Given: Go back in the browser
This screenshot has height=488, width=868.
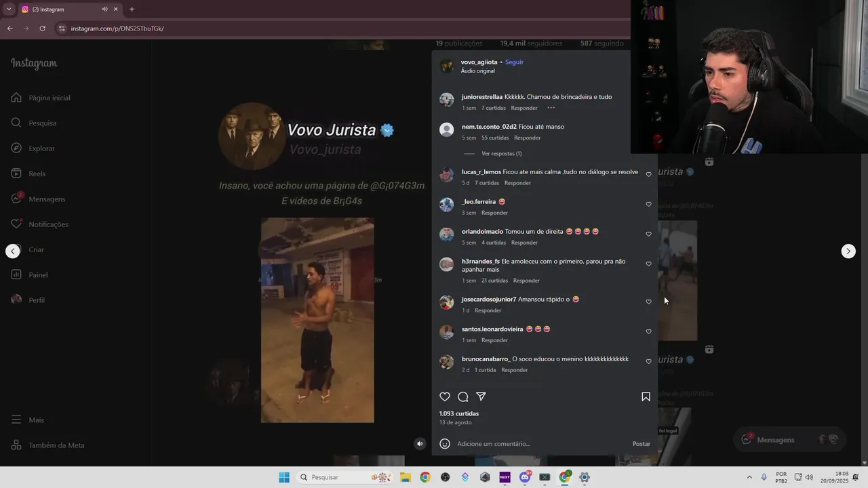Looking at the screenshot, I should pos(9,28).
